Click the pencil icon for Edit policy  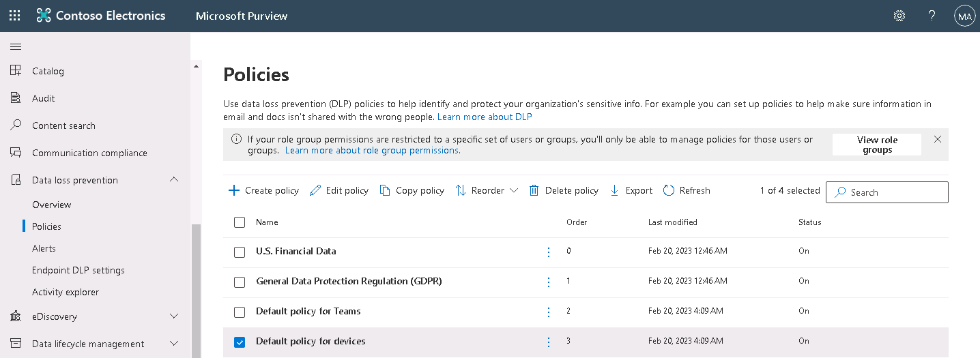click(315, 190)
